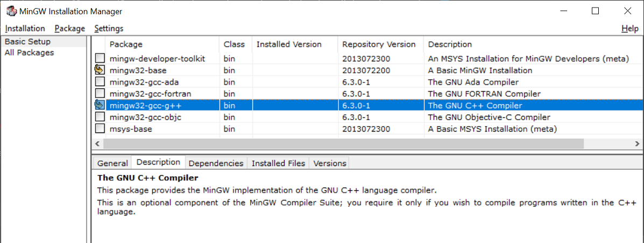
Task: Toggle the mingw32-gcc-ada checkbox
Action: 100,82
